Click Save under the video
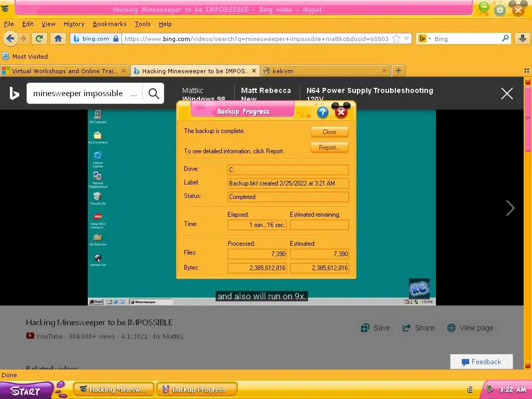Viewport: 532px width, 399px height. point(375,328)
